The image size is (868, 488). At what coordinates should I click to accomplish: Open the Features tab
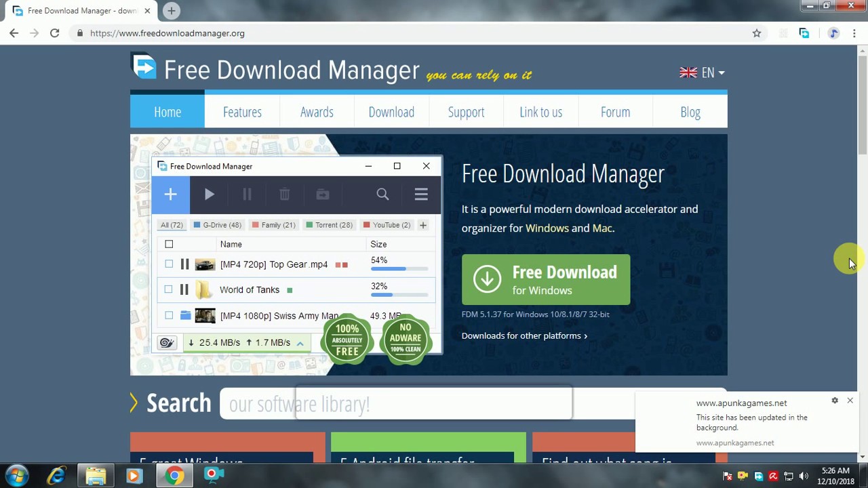point(242,112)
